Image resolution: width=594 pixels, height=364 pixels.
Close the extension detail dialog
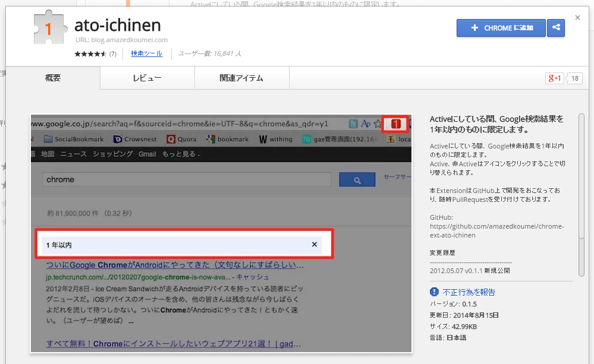(577, 17)
